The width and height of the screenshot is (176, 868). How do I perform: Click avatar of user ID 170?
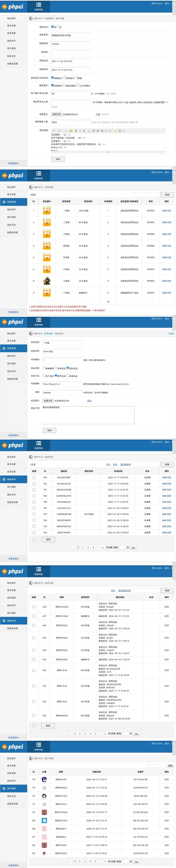coord(44,812)
